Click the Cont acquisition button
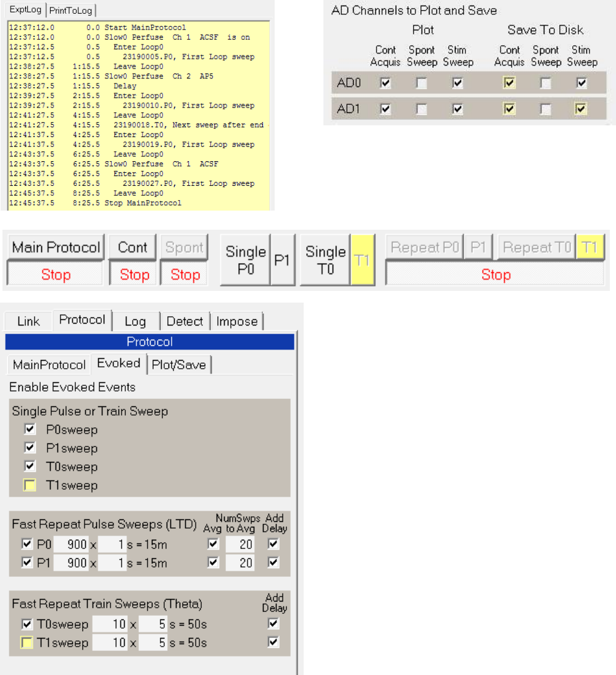 (133, 248)
